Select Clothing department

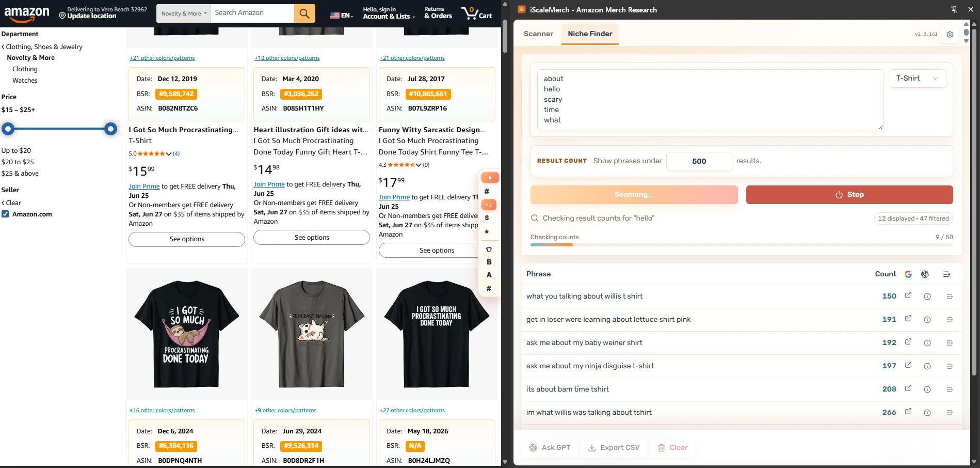pos(25,69)
